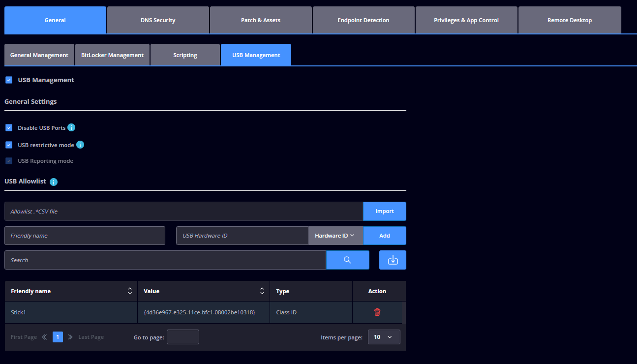Image resolution: width=637 pixels, height=364 pixels.
Task: Go to previous page with double-left chevron
Action: pyautogui.click(x=44, y=337)
